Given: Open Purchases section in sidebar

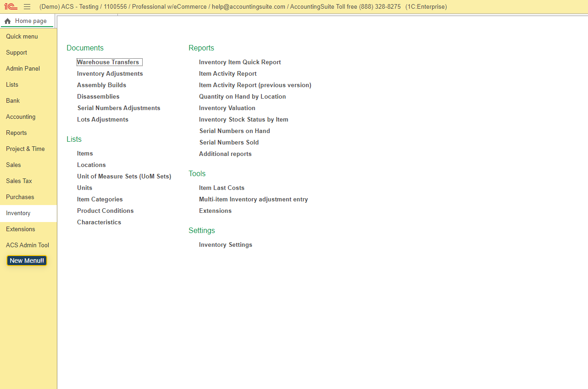Looking at the screenshot, I should (x=28, y=197).
